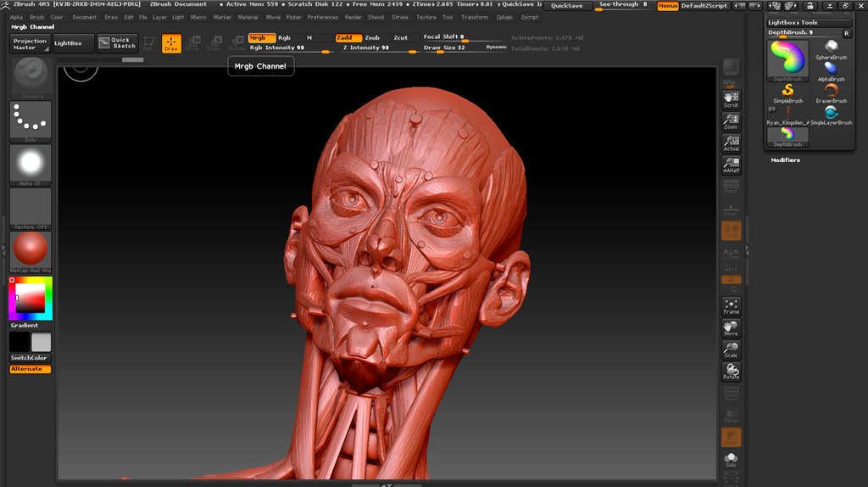
Task: Open the Render menu
Action: click(x=353, y=17)
